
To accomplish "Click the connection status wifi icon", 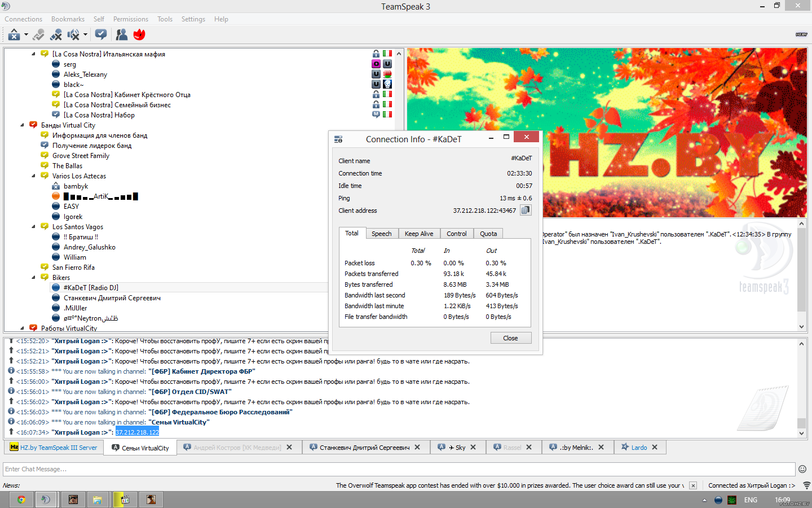I will pyautogui.click(x=806, y=485).
